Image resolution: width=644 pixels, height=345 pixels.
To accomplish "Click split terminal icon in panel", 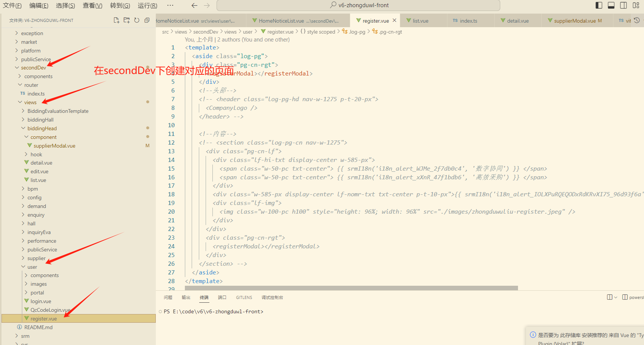I will tap(610, 297).
